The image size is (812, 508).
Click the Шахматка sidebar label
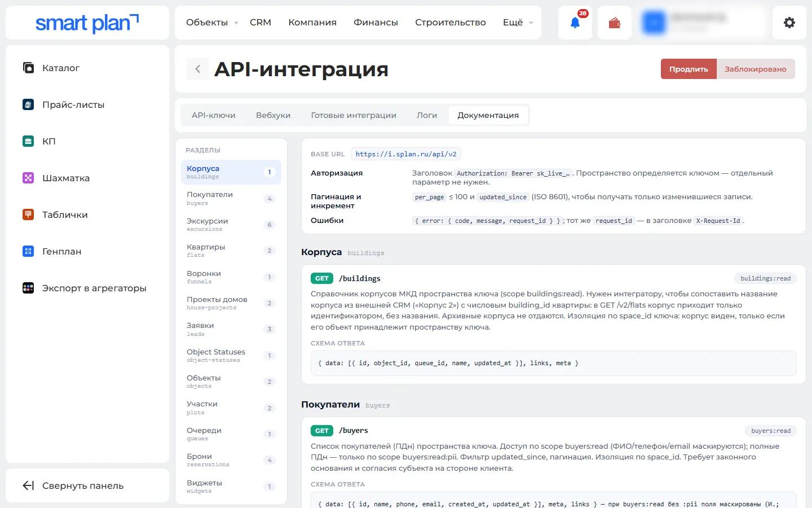pyautogui.click(x=66, y=178)
